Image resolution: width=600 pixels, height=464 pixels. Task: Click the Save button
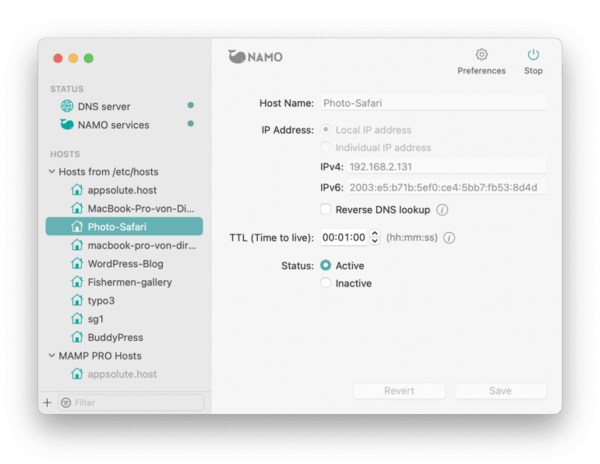click(x=500, y=391)
